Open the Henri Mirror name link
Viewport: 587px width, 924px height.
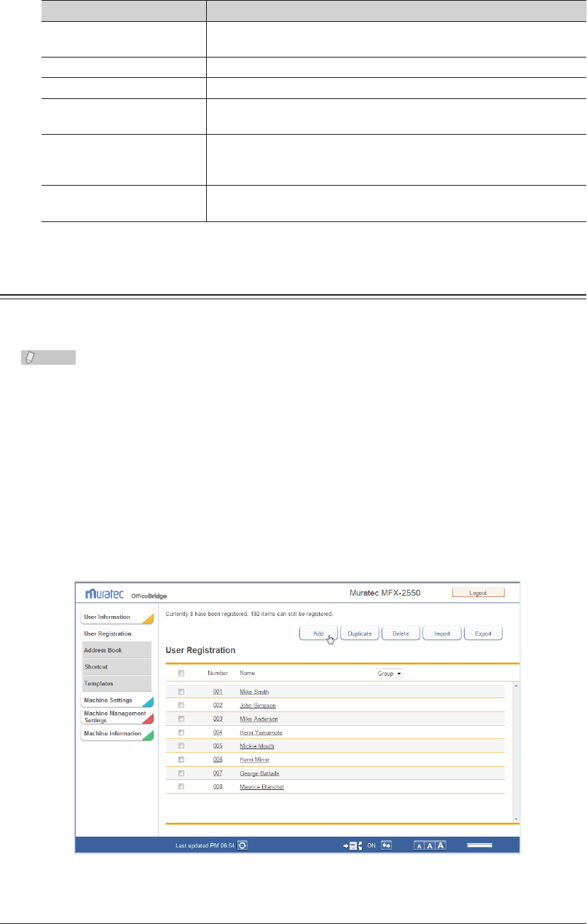[255, 759]
